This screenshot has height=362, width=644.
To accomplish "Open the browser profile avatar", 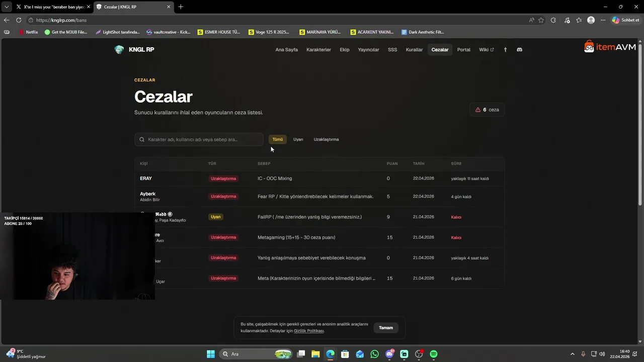I will coord(591,20).
